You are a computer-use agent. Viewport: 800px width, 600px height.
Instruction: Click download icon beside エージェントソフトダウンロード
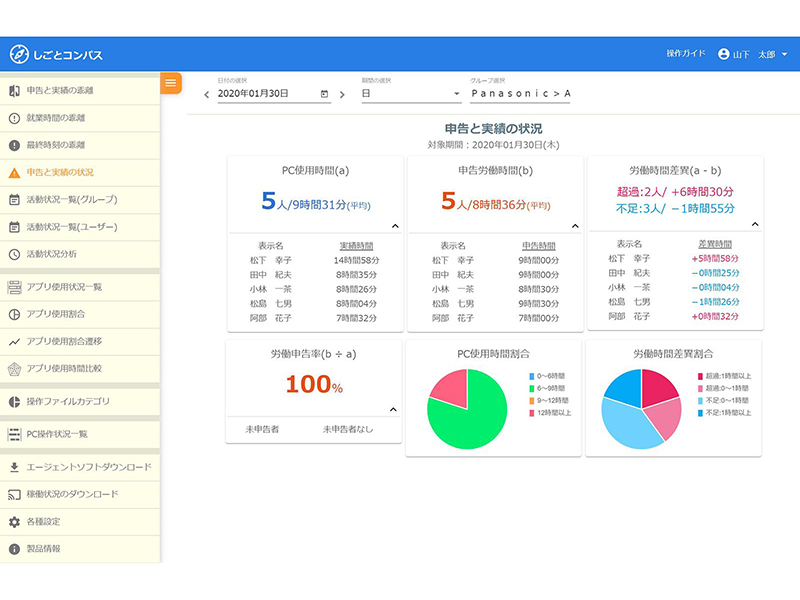point(14,467)
